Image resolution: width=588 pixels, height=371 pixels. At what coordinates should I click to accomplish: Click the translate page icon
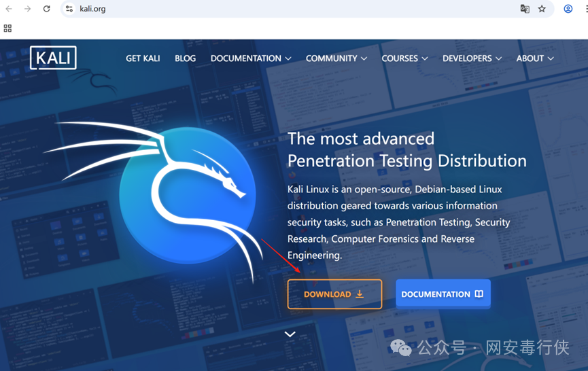525,9
